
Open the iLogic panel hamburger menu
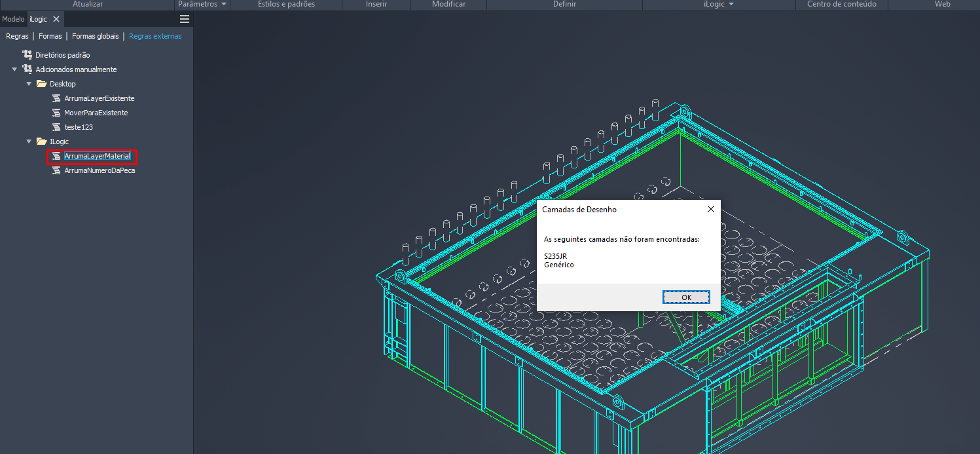(185, 19)
